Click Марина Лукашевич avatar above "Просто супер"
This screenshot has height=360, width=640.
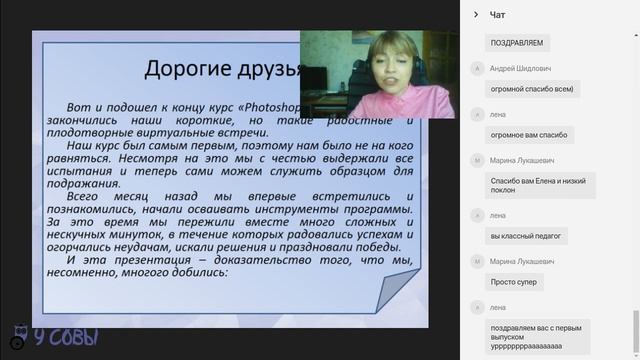tap(477, 262)
